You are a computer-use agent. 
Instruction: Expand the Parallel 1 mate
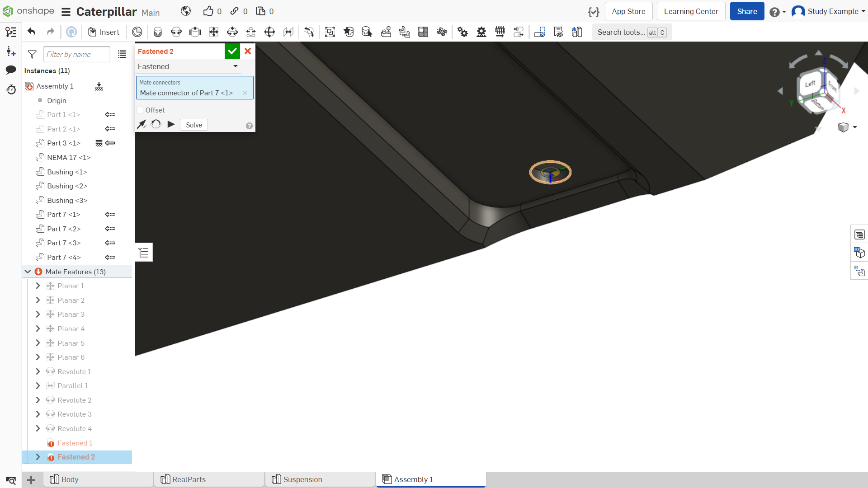pos(38,386)
